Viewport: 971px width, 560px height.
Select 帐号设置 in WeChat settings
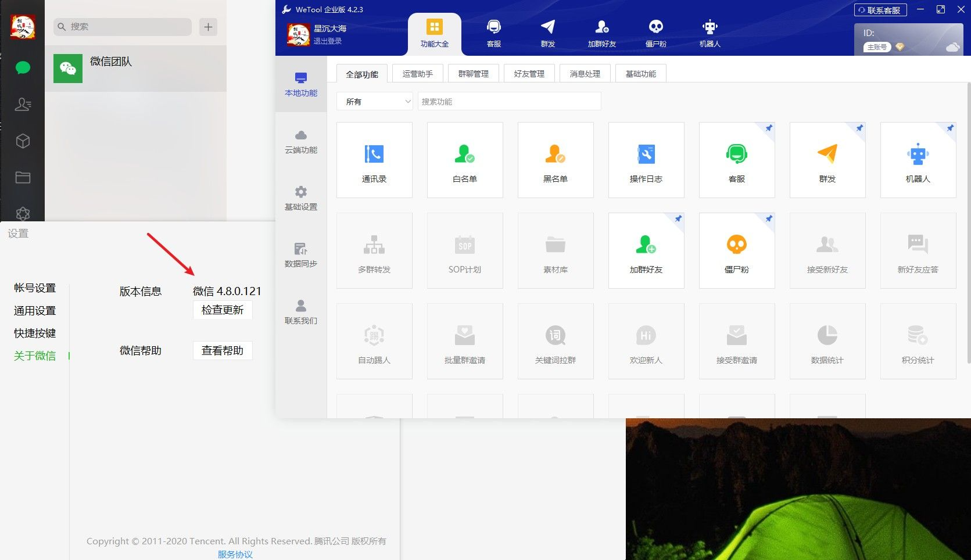(x=35, y=288)
